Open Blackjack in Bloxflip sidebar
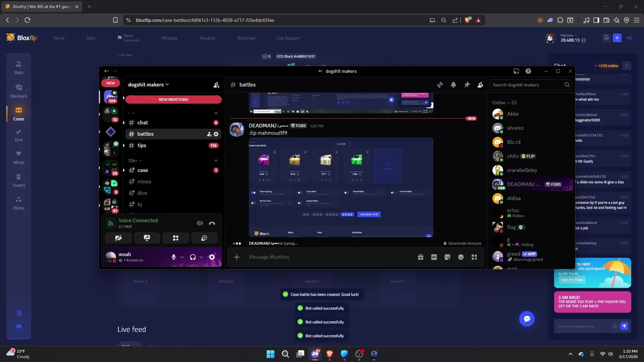 [19, 91]
